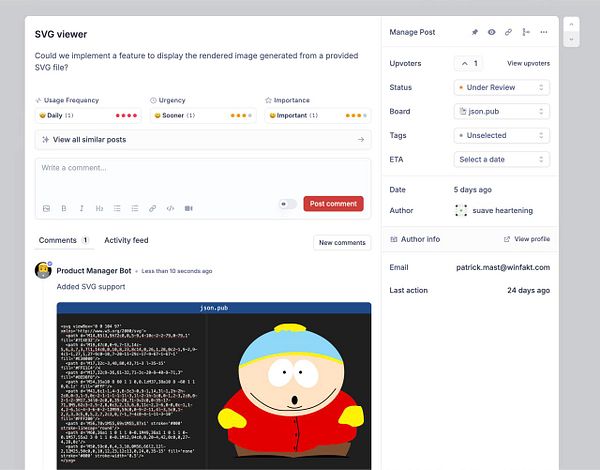Open the three-dot more options menu
This screenshot has width=600, height=470.
[x=544, y=32]
